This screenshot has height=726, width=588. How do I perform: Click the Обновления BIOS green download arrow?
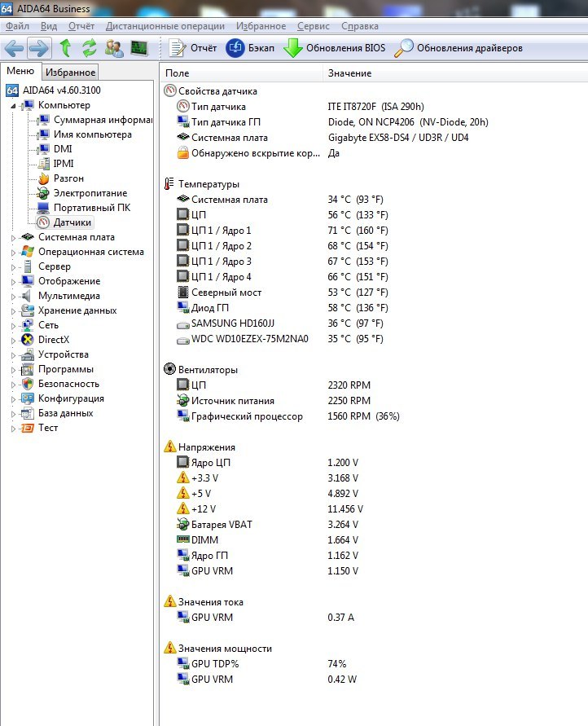point(293,48)
